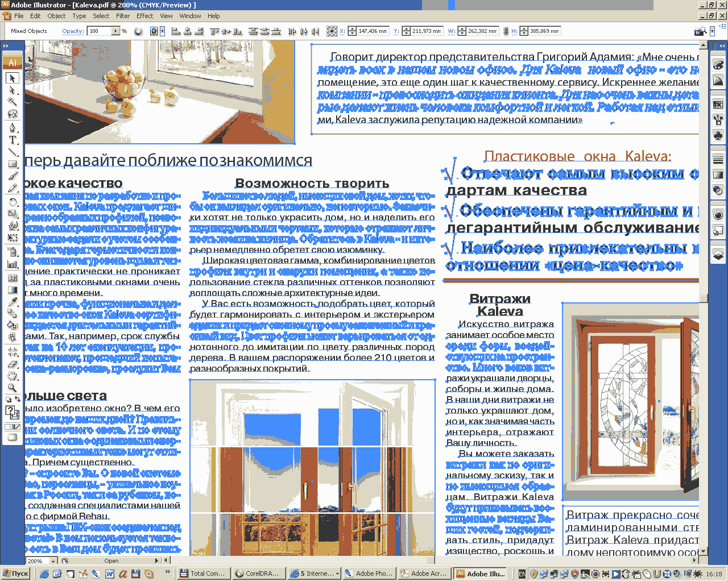Open the Effect menu
Image resolution: width=728 pixels, height=582 pixels.
tap(144, 16)
